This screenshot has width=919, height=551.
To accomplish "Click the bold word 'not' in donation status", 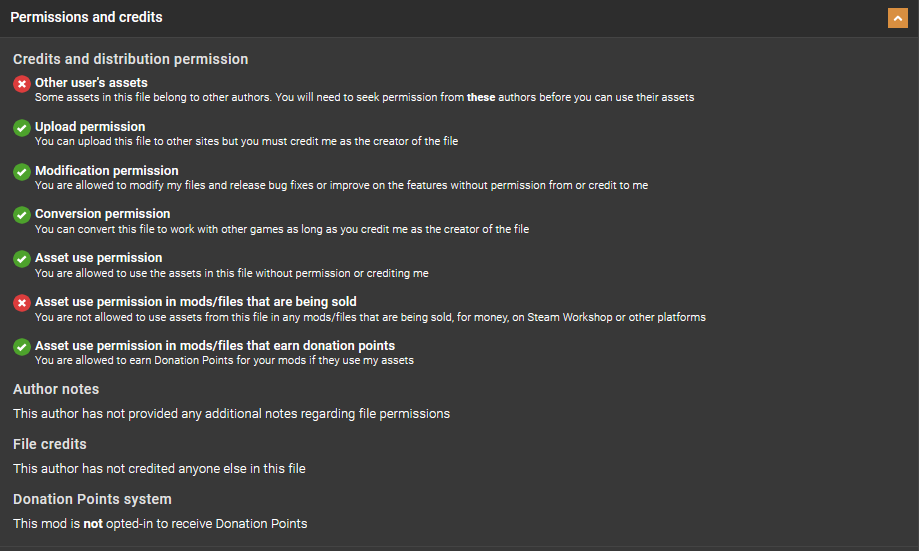I will coord(93,523).
